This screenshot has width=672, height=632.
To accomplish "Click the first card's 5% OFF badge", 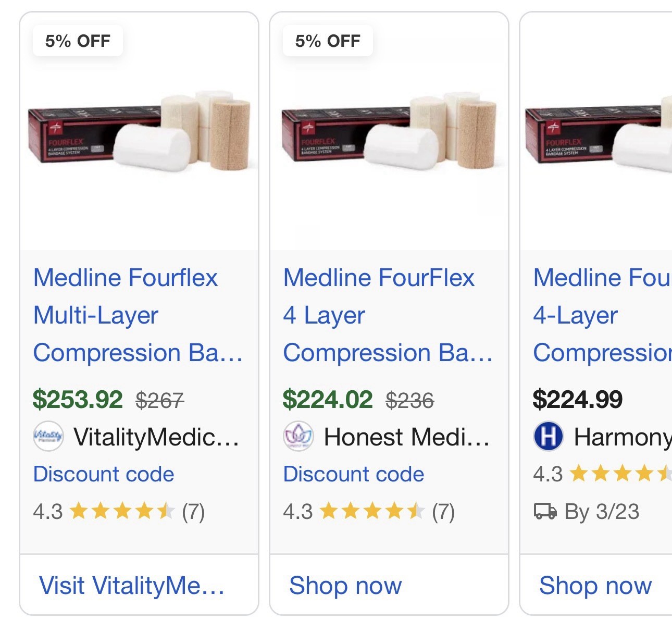I will pyautogui.click(x=78, y=41).
